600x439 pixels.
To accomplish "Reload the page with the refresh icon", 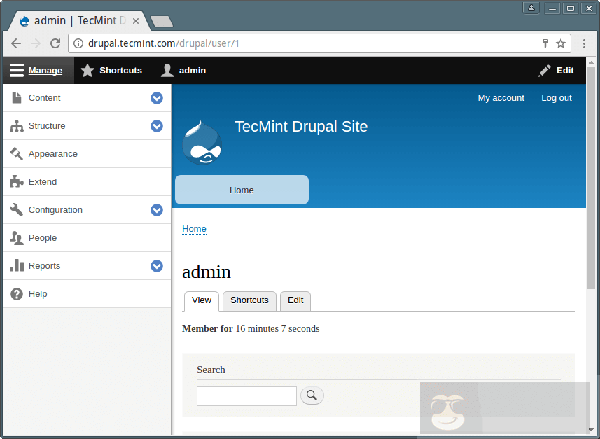I will (55, 43).
